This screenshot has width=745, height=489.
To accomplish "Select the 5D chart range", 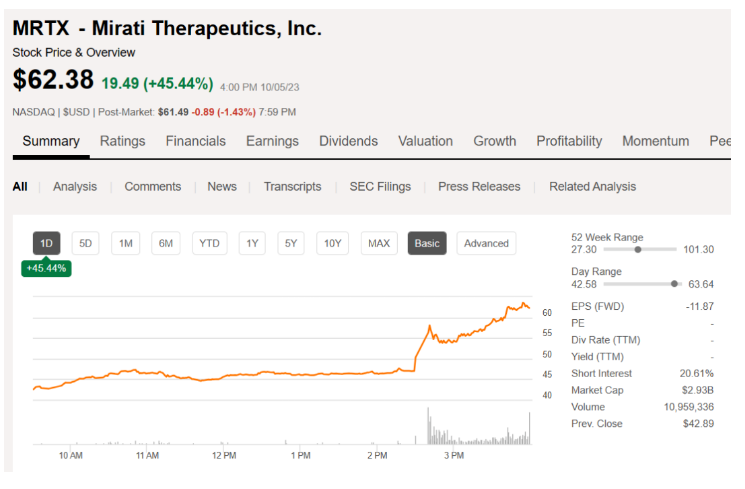I will [x=86, y=243].
